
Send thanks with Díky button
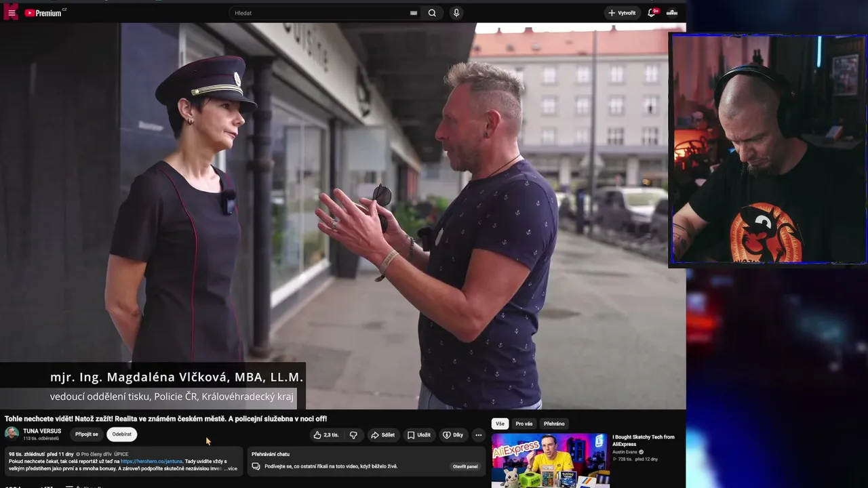[x=453, y=435]
